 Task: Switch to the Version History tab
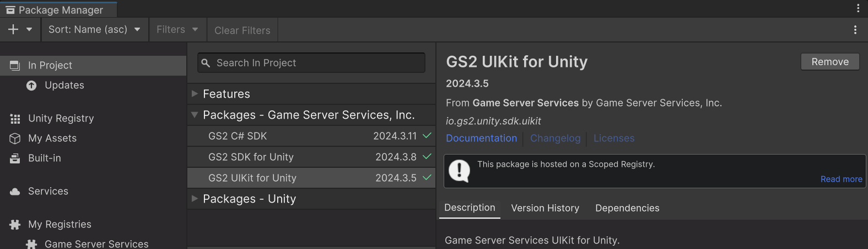545,208
